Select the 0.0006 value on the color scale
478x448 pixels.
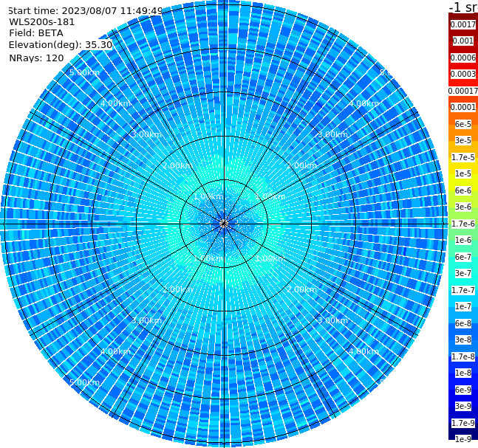[x=463, y=58]
